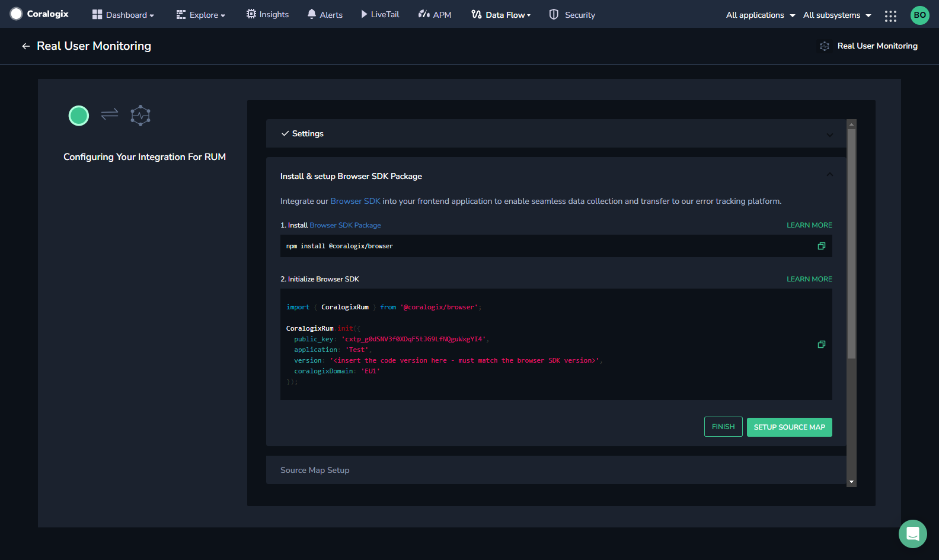Navigate to APM
This screenshot has height=560, width=939.
(x=435, y=14)
